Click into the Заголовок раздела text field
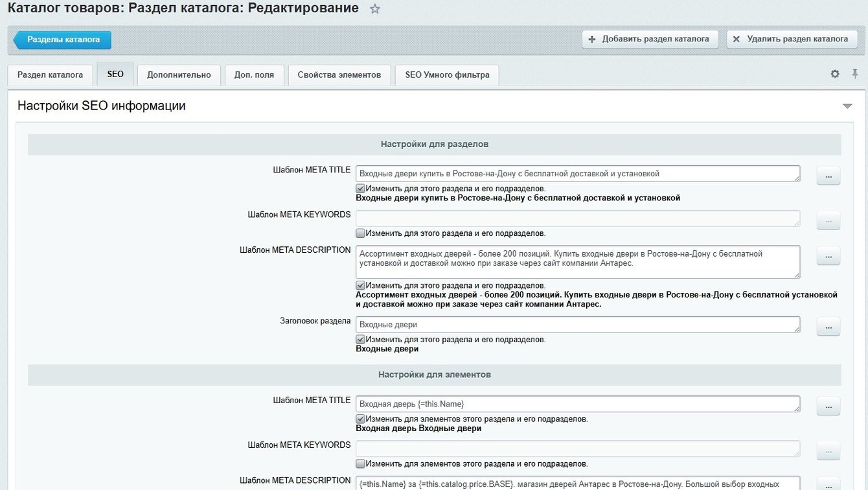868x490 pixels. coord(577,325)
